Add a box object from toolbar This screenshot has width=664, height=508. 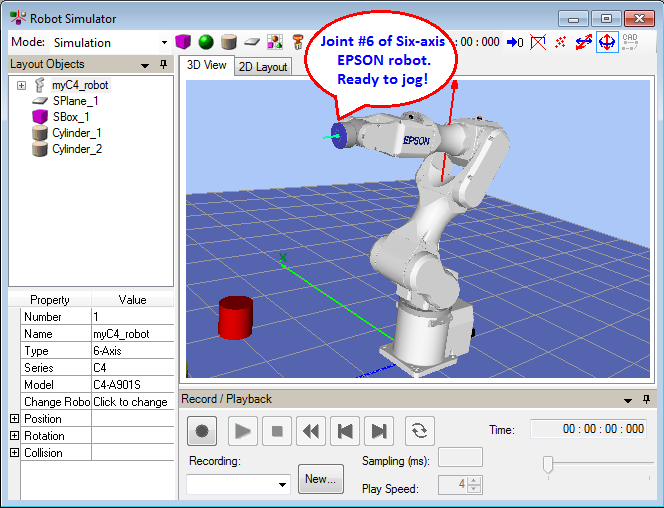pos(183,42)
